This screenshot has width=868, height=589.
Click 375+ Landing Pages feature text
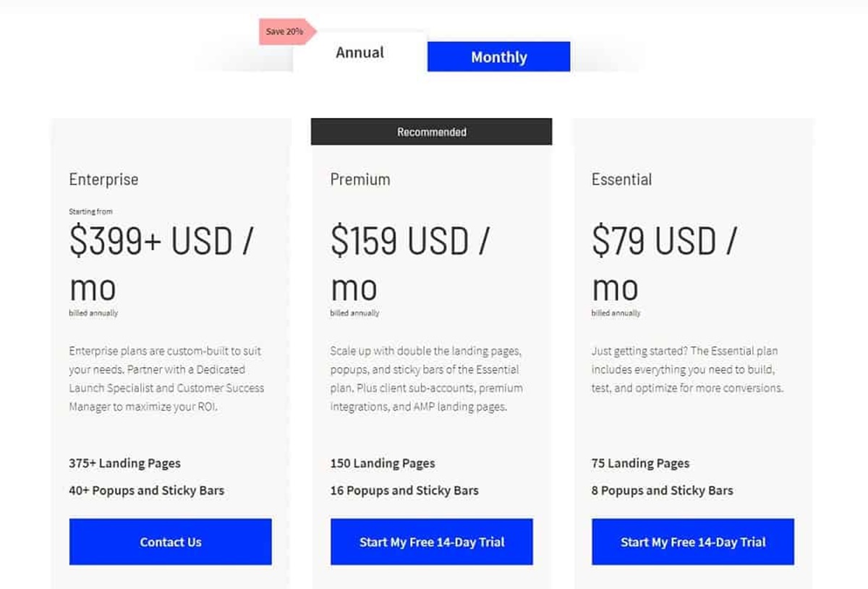(x=124, y=463)
